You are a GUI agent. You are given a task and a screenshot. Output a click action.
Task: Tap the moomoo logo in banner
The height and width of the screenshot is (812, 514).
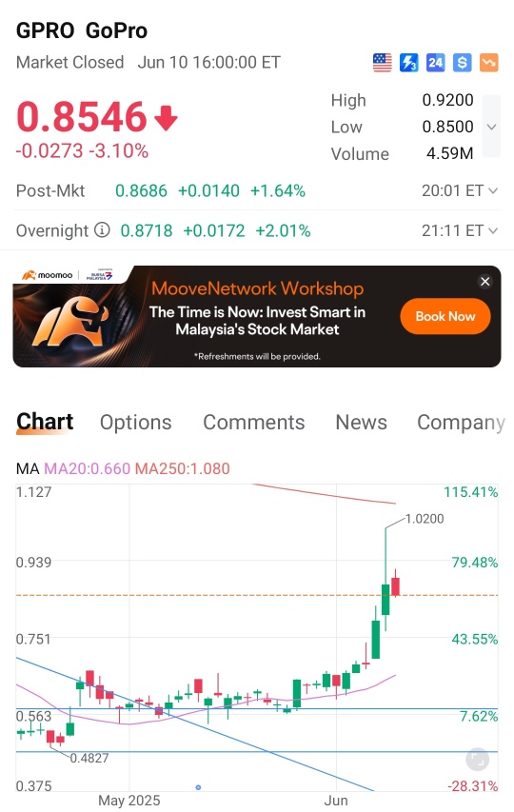pyautogui.click(x=47, y=275)
